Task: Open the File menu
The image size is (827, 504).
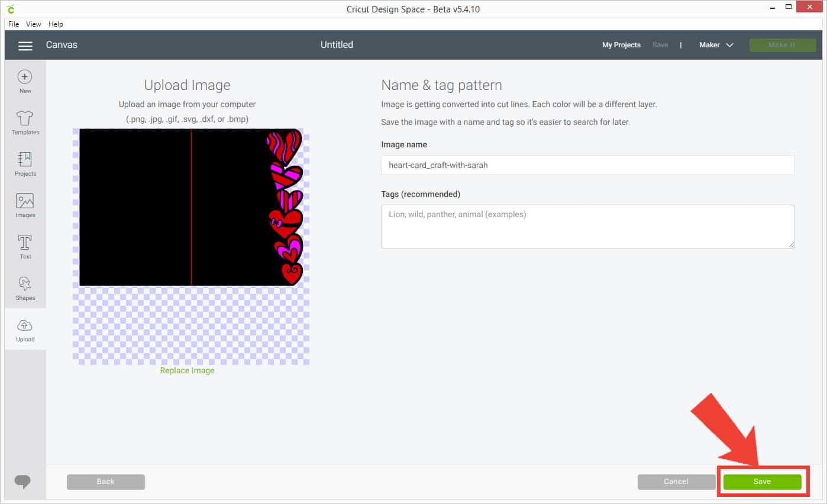Action: tap(14, 24)
